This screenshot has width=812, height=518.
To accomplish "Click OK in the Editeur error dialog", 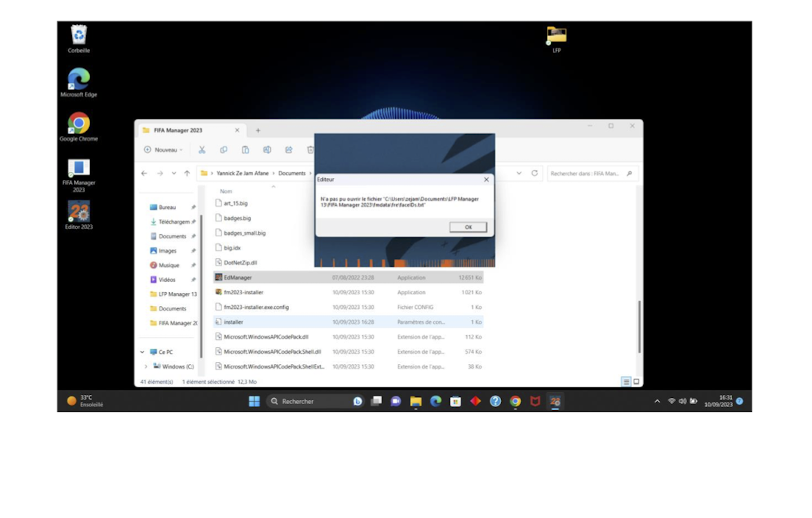I will [468, 227].
